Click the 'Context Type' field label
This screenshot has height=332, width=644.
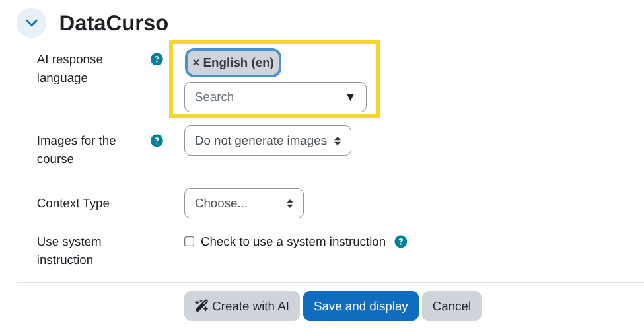click(x=73, y=203)
